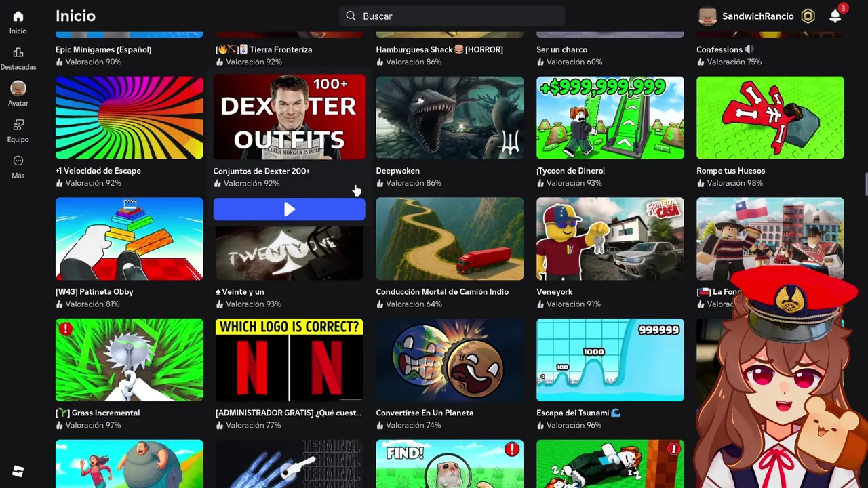Click the Rompe tus Huesos title text
The width and height of the screenshot is (868, 488).
(730, 171)
